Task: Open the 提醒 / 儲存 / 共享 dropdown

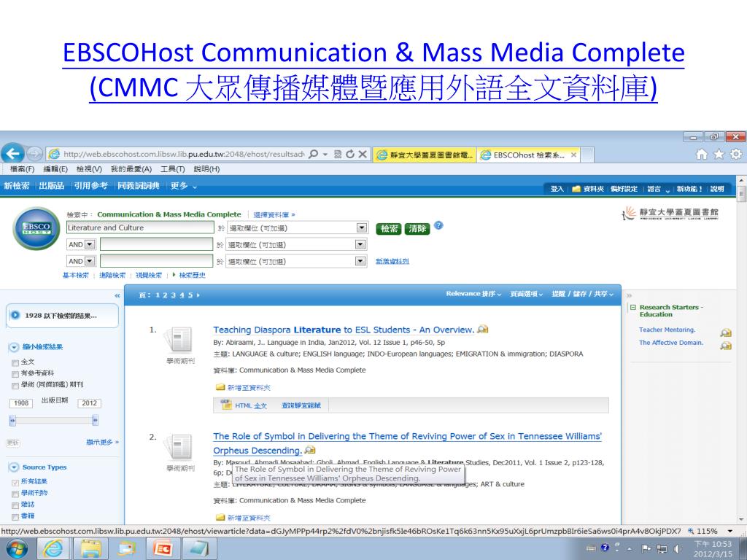Action: pyautogui.click(x=583, y=295)
